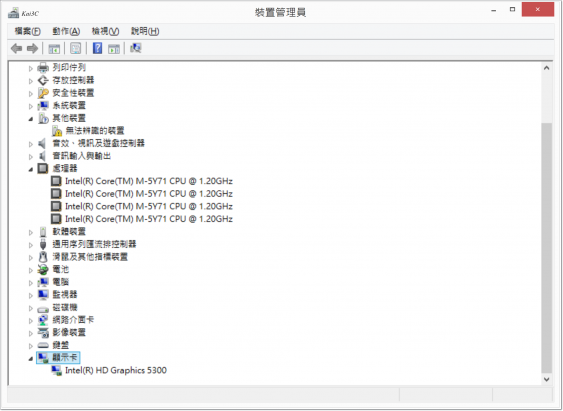The image size is (563, 411).
Task: Open the 檢視(V) menu
Action: click(x=105, y=31)
